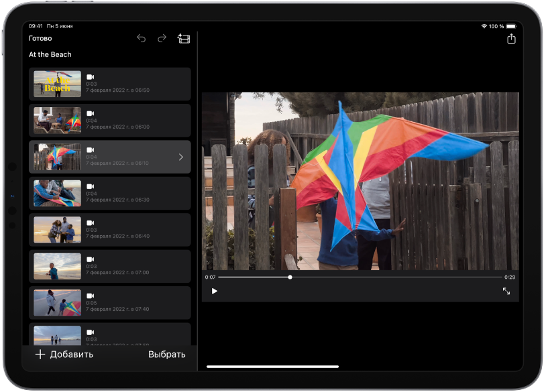Select the clip thumbnail dated 06:00
The image size is (548, 392).
57,121
